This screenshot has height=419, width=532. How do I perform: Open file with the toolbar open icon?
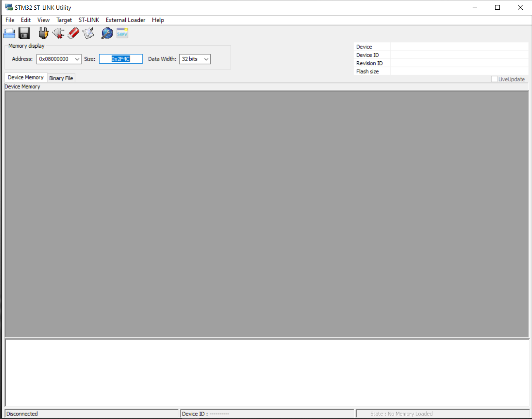(x=9, y=33)
